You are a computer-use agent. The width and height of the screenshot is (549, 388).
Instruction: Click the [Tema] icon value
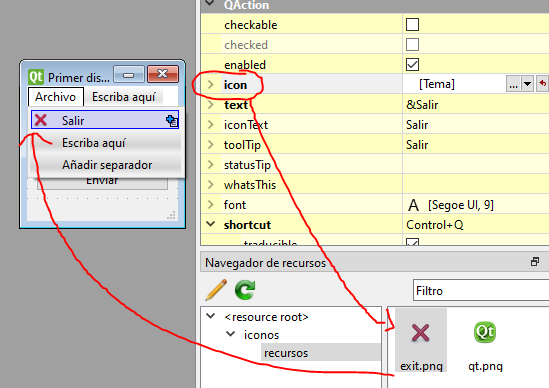437,84
